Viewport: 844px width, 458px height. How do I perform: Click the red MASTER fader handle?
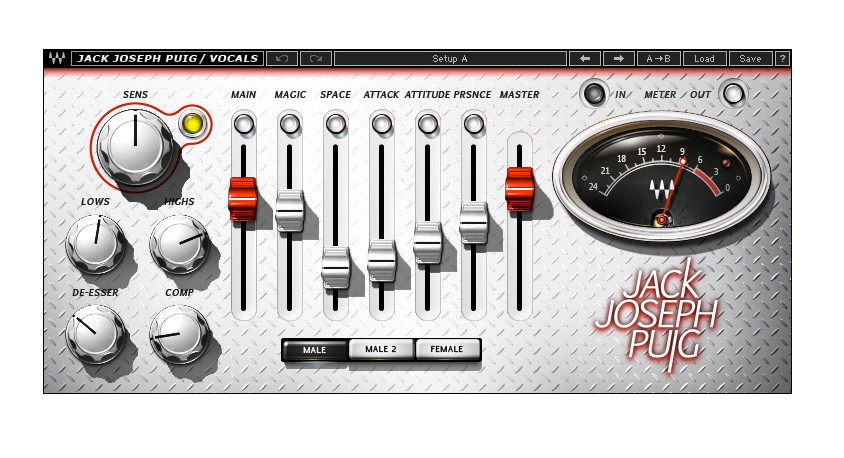[519, 189]
